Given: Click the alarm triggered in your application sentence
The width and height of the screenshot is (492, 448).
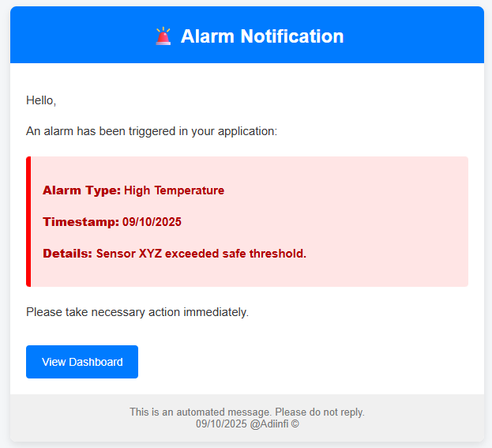Looking at the screenshot, I should coord(152,131).
